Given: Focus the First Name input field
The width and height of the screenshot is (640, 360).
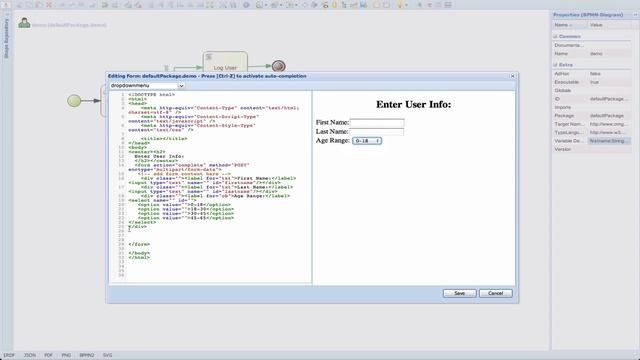Looking at the screenshot, I should click(x=377, y=122).
